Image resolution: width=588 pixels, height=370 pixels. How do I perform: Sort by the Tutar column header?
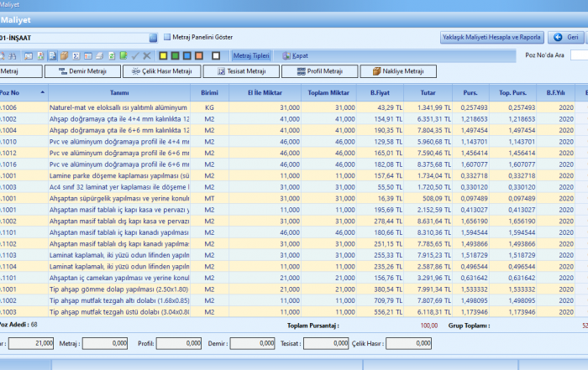(x=427, y=92)
